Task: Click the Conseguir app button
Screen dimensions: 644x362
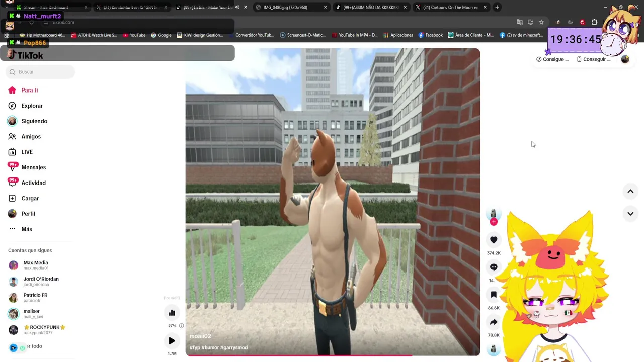Action: pyautogui.click(x=594, y=59)
